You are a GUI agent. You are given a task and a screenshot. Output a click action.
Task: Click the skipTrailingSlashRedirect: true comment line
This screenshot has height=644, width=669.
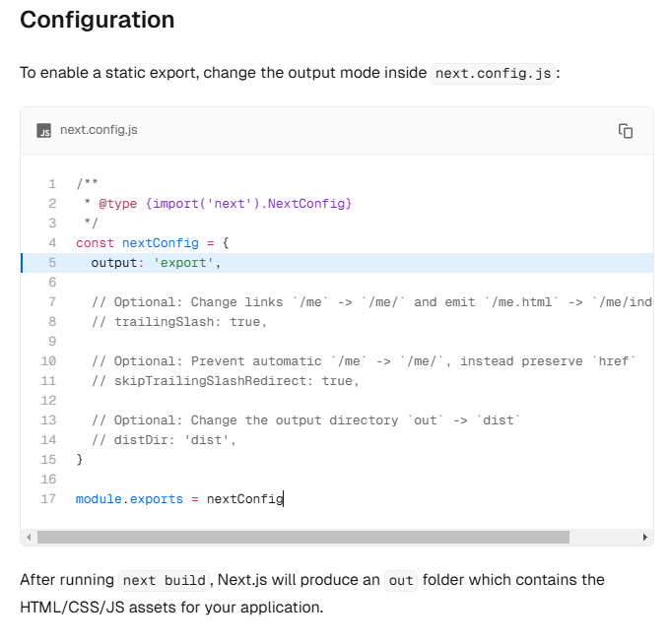pyautogui.click(x=226, y=381)
